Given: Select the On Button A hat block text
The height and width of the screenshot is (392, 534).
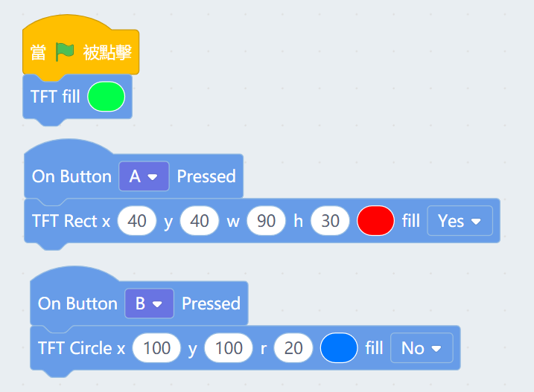Looking at the screenshot, I should (x=71, y=176).
